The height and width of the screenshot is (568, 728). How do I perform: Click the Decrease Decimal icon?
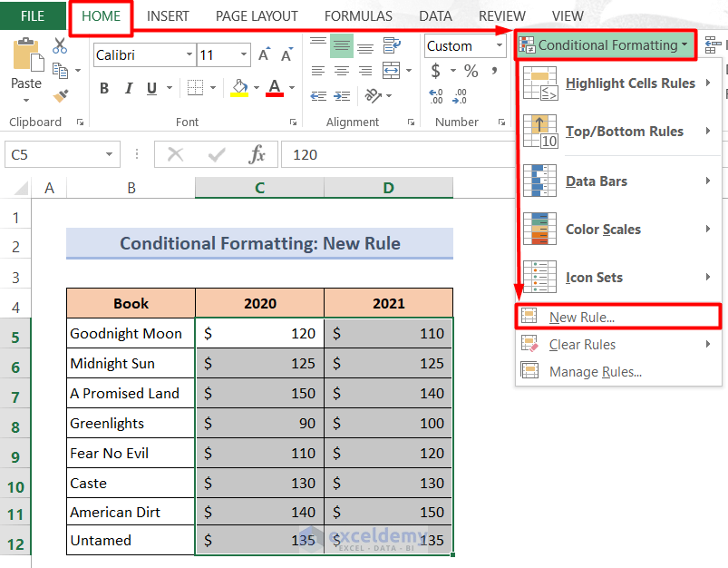[461, 95]
